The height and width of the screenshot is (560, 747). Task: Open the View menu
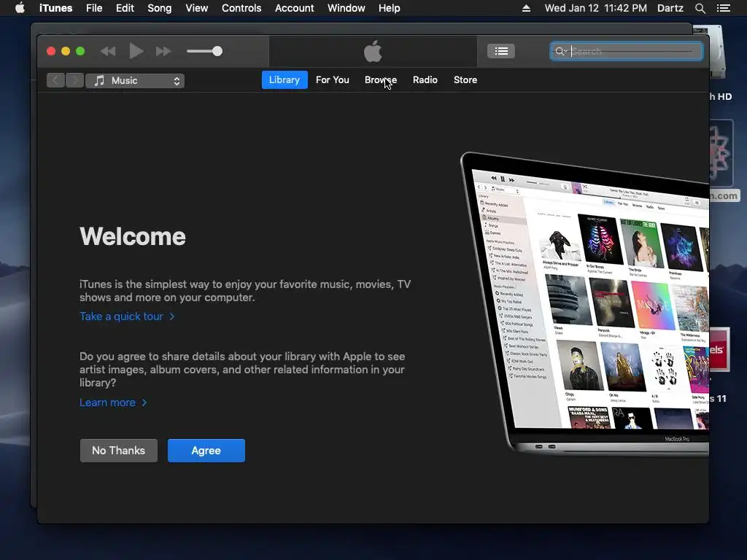tap(197, 8)
